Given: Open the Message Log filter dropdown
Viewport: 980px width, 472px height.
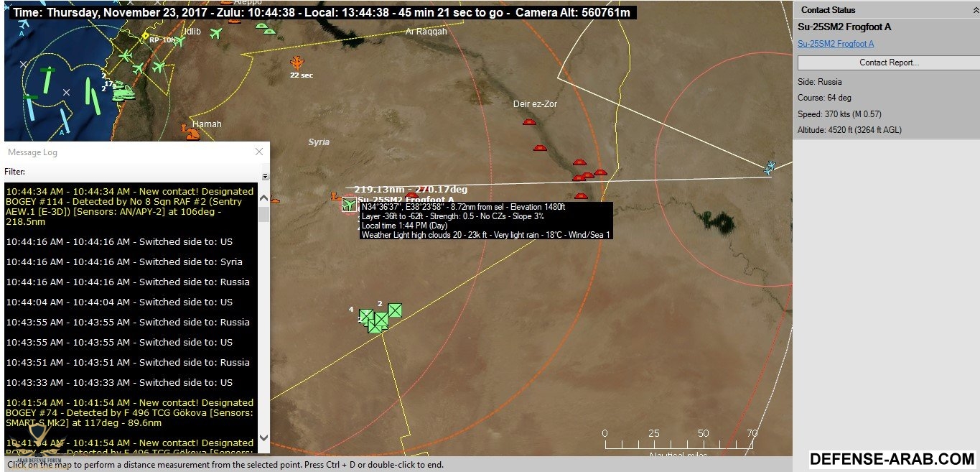Looking at the screenshot, I should click(265, 176).
